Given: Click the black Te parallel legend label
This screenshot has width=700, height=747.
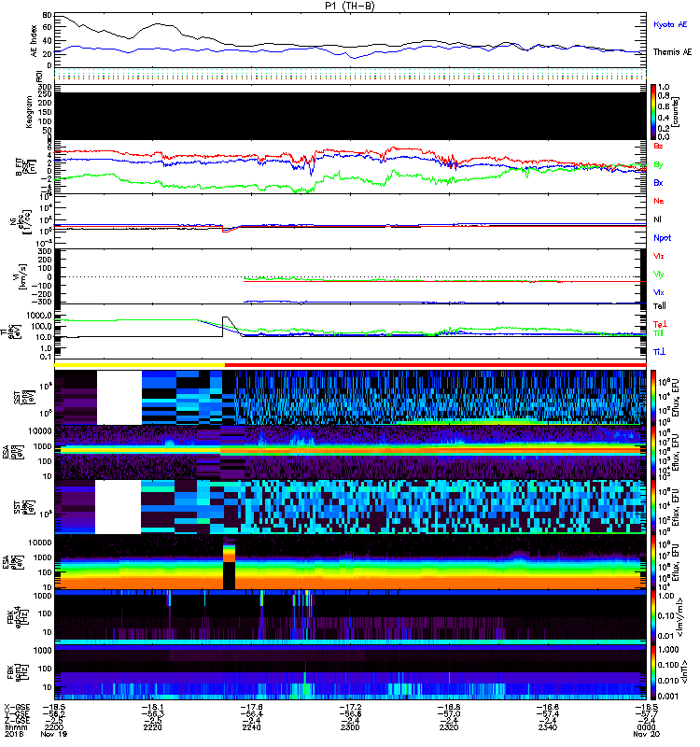Looking at the screenshot, I should point(660,306).
